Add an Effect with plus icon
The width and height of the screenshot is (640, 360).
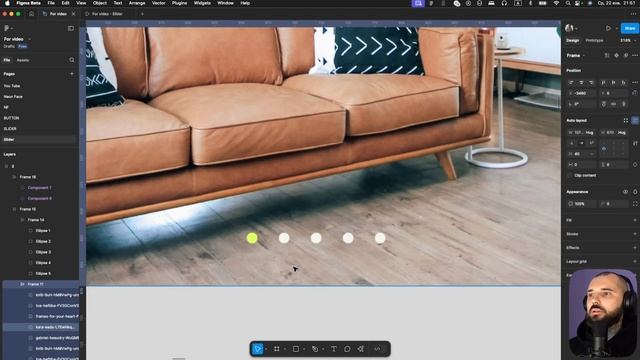pos(635,247)
